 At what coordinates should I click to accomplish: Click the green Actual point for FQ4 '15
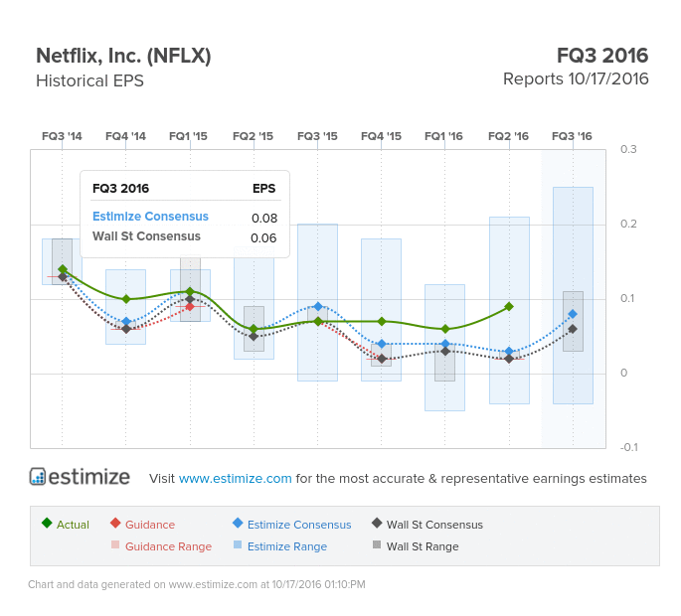click(x=382, y=321)
